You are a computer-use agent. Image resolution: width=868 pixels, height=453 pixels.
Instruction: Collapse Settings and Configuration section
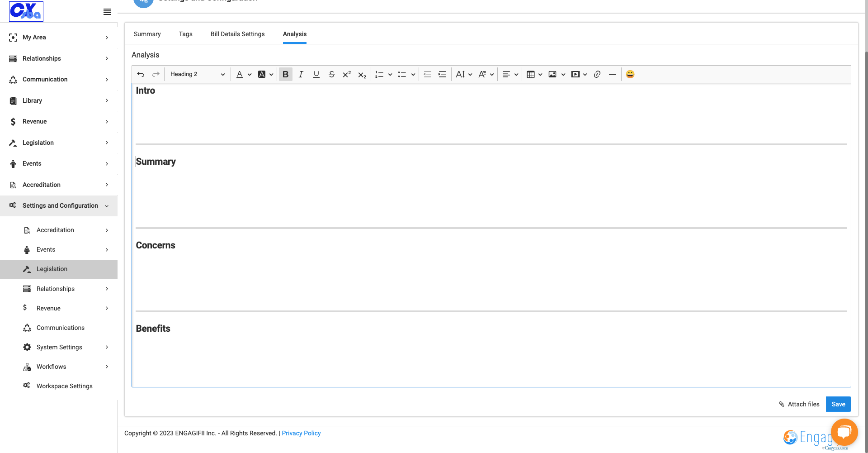59,205
